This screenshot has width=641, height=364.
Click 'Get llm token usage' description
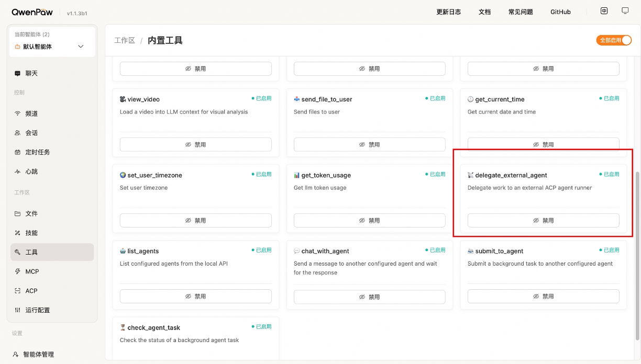[320, 188]
